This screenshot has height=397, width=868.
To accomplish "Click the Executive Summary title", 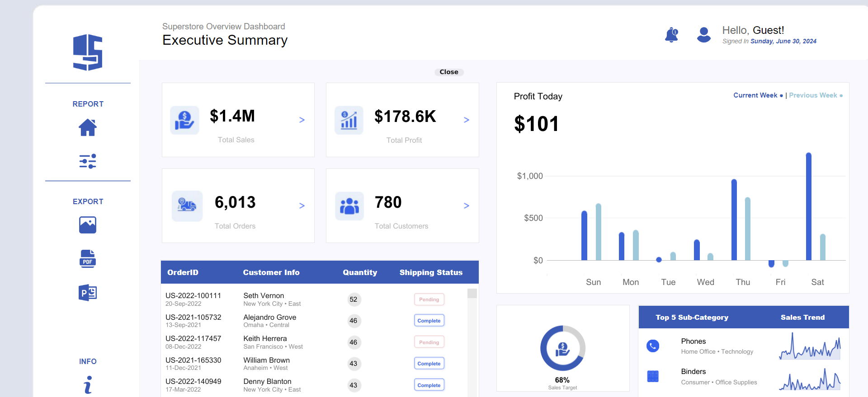I will point(225,40).
